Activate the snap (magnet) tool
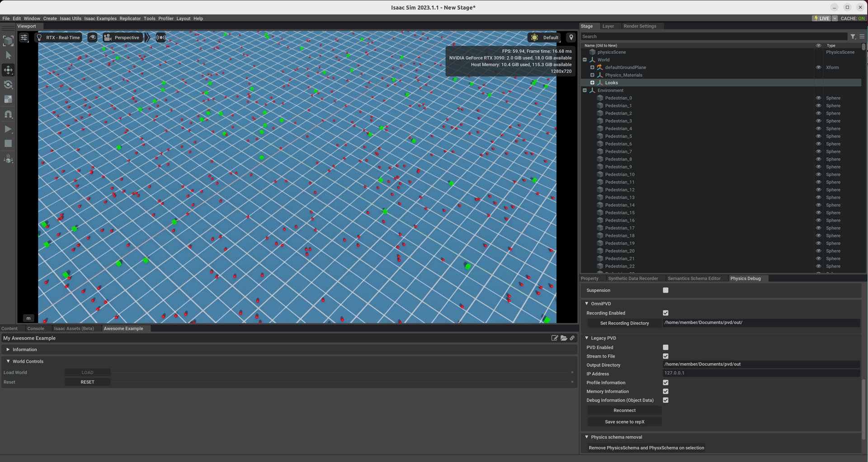 click(8, 114)
